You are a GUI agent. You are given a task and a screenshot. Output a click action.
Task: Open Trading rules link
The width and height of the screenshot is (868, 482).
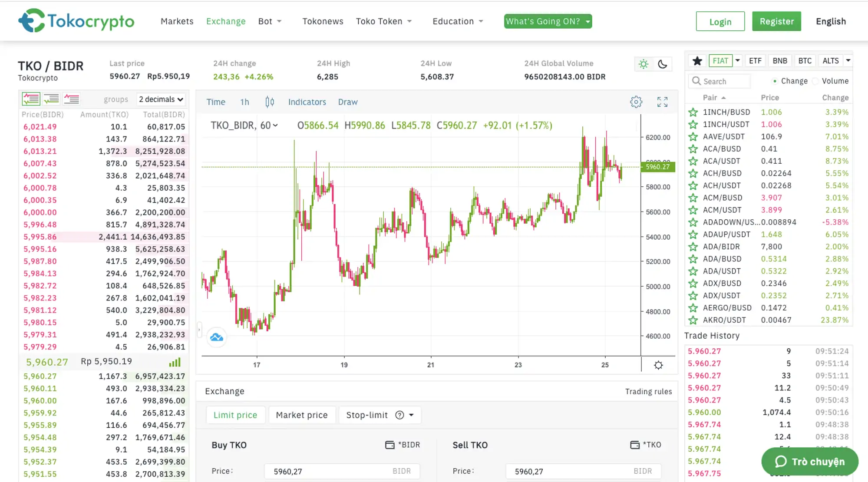pyautogui.click(x=648, y=392)
